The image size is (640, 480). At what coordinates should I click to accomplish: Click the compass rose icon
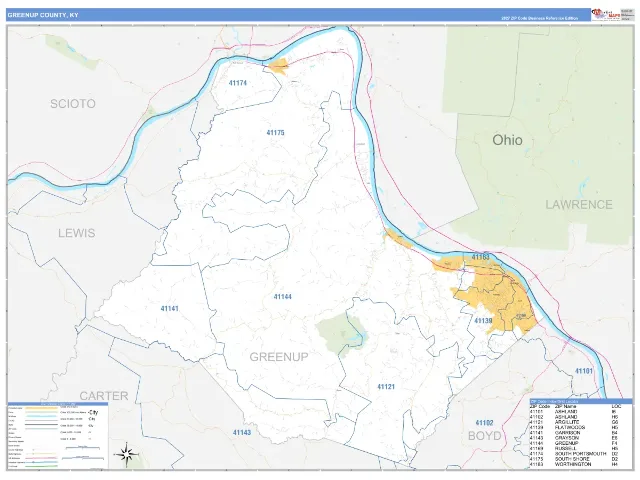[127, 454]
